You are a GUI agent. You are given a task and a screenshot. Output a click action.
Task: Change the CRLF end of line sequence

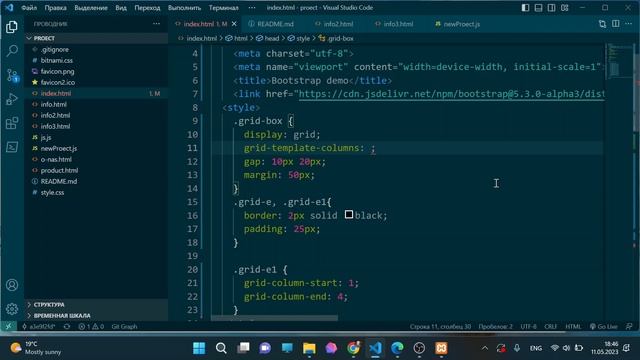(550, 327)
